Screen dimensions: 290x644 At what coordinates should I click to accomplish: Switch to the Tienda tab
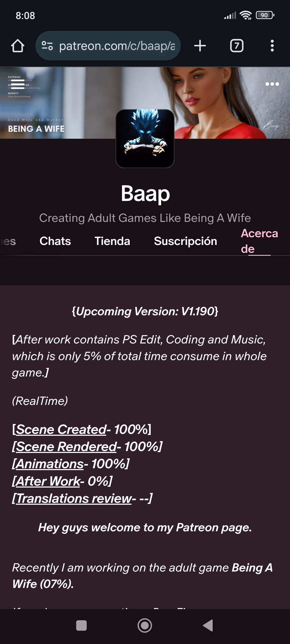[112, 241]
